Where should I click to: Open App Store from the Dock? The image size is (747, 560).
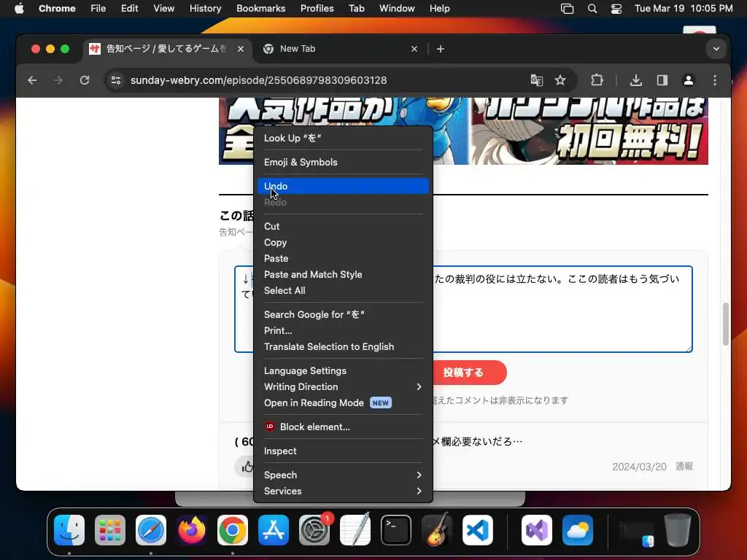click(274, 530)
